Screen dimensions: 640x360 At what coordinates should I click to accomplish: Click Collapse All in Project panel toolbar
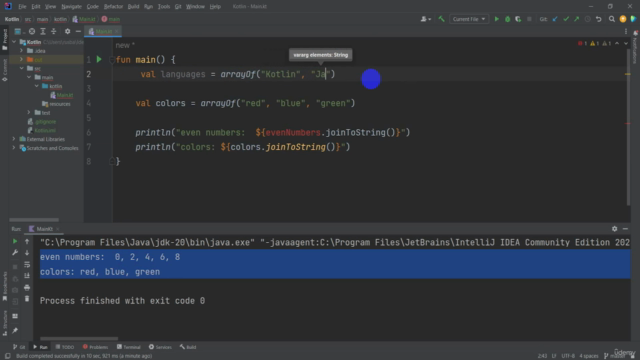point(53,31)
